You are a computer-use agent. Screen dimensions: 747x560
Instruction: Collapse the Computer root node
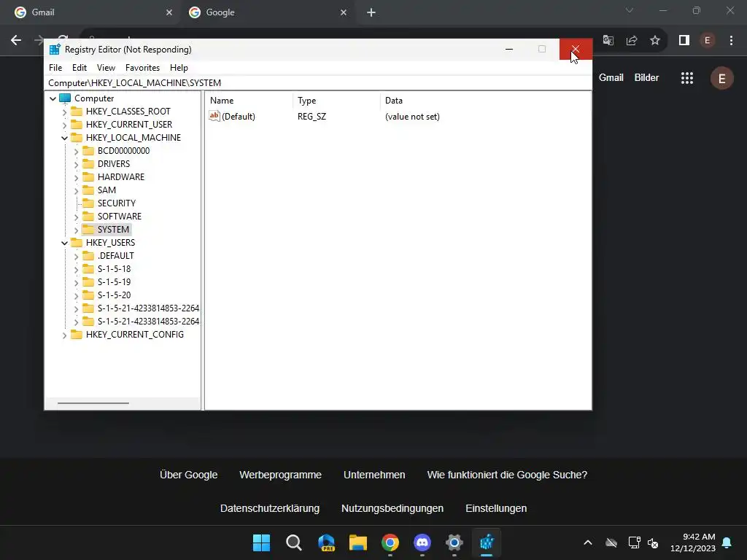coord(53,98)
